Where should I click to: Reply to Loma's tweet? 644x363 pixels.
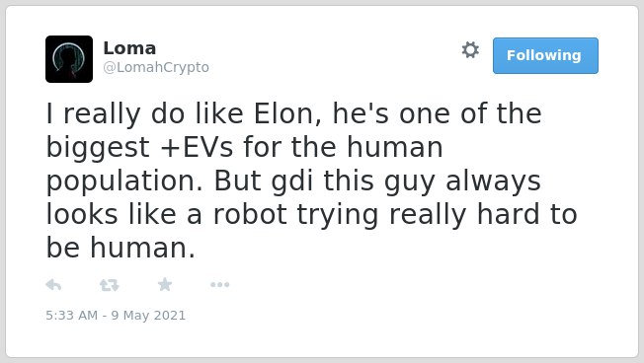tap(53, 285)
